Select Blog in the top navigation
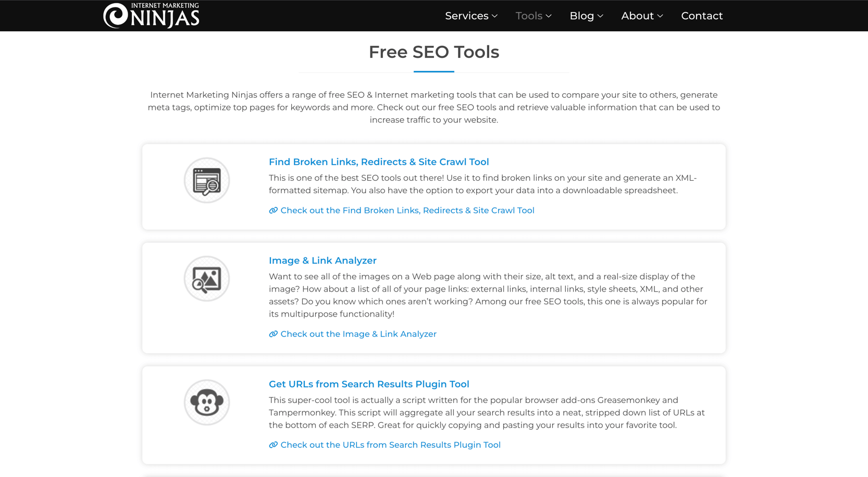The image size is (868, 477). [581, 16]
